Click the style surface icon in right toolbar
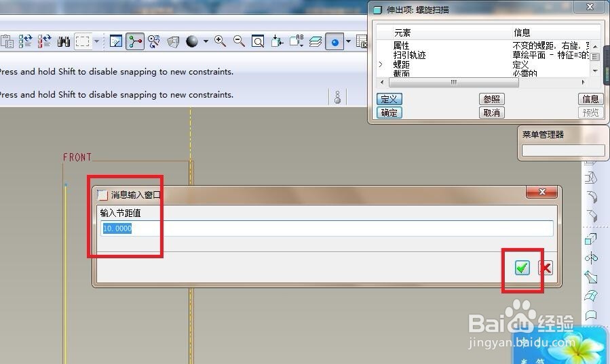The width and height of the screenshot is (610, 364). pos(591,315)
